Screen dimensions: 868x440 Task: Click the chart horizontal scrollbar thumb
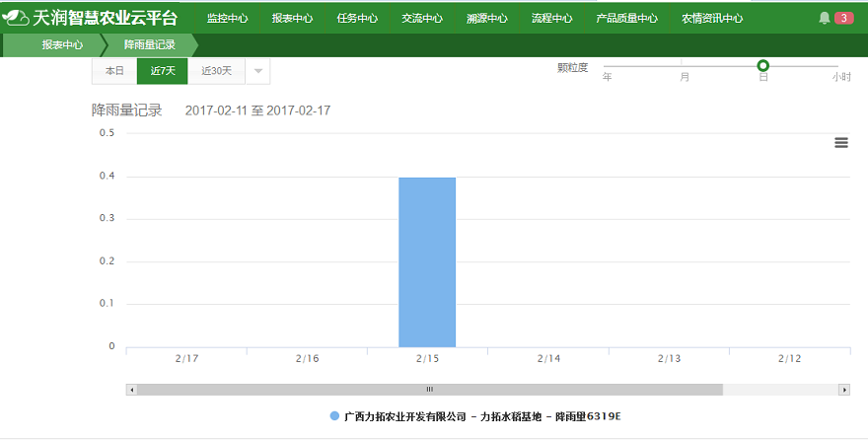point(429,390)
